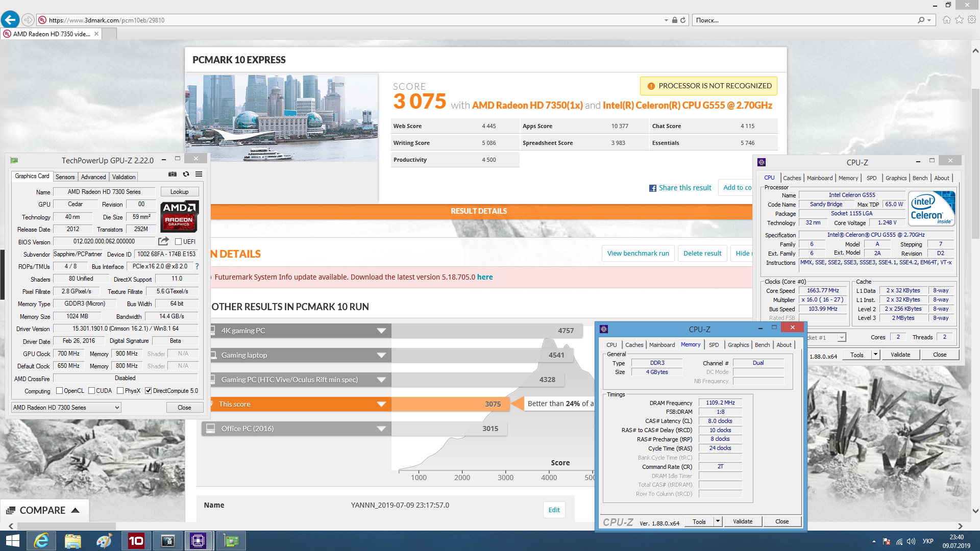
Task: Close the AMD Radeon HD 7350 browser tab
Action: (96, 34)
